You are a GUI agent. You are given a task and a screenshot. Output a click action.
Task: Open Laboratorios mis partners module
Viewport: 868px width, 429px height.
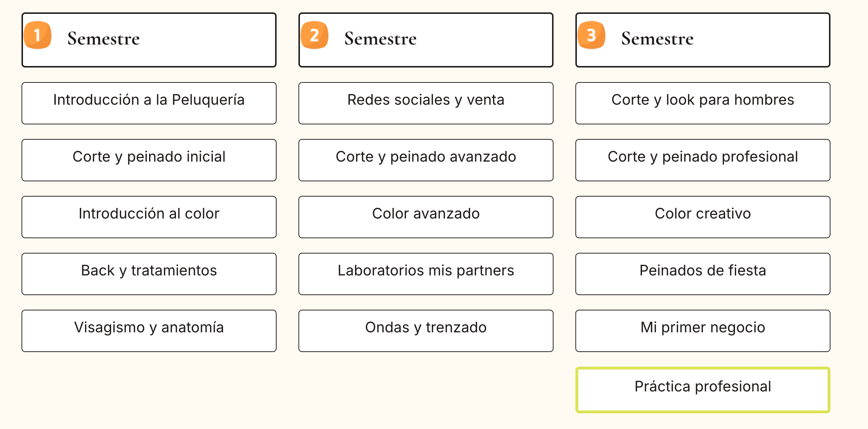pos(426,274)
